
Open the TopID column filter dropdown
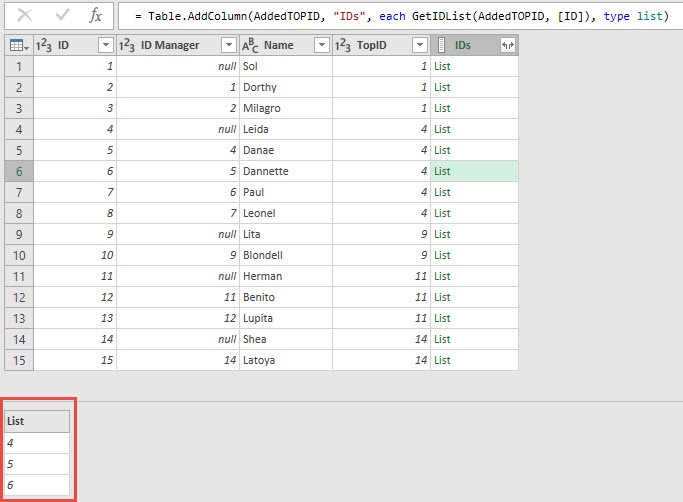[x=420, y=45]
